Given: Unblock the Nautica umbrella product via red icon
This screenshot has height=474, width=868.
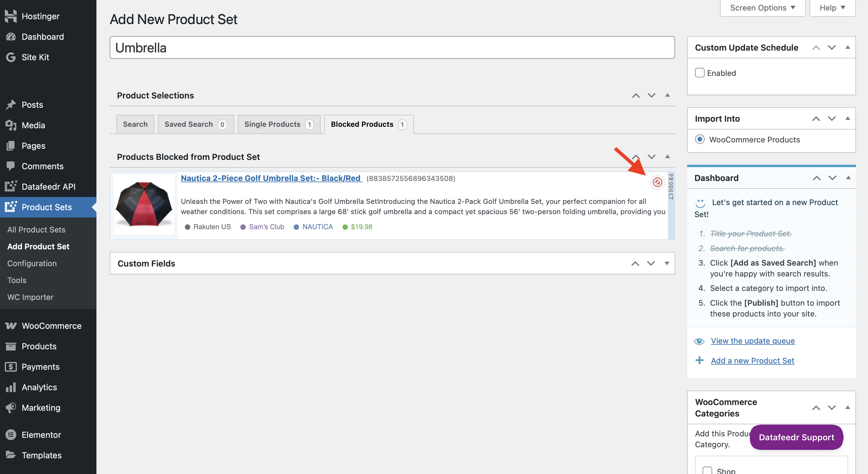Looking at the screenshot, I should click(657, 182).
